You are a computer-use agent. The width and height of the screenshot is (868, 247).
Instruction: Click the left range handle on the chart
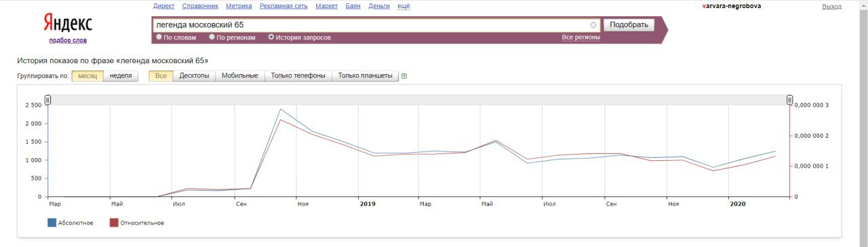[47, 100]
